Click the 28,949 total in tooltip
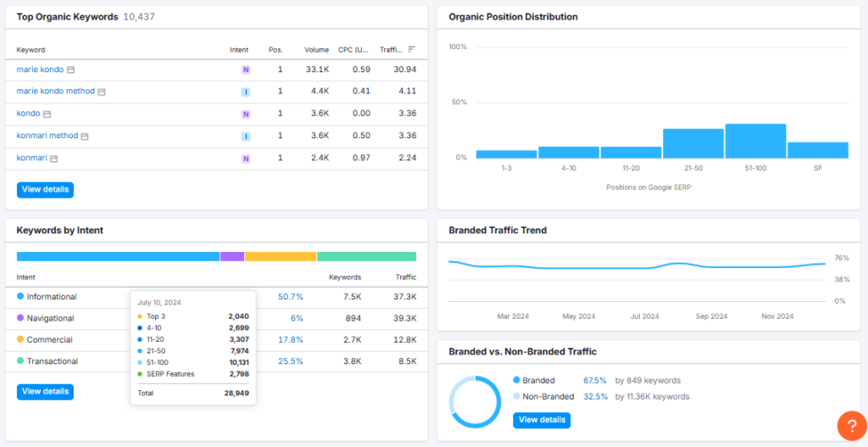This screenshot has width=868, height=447. coord(237,394)
